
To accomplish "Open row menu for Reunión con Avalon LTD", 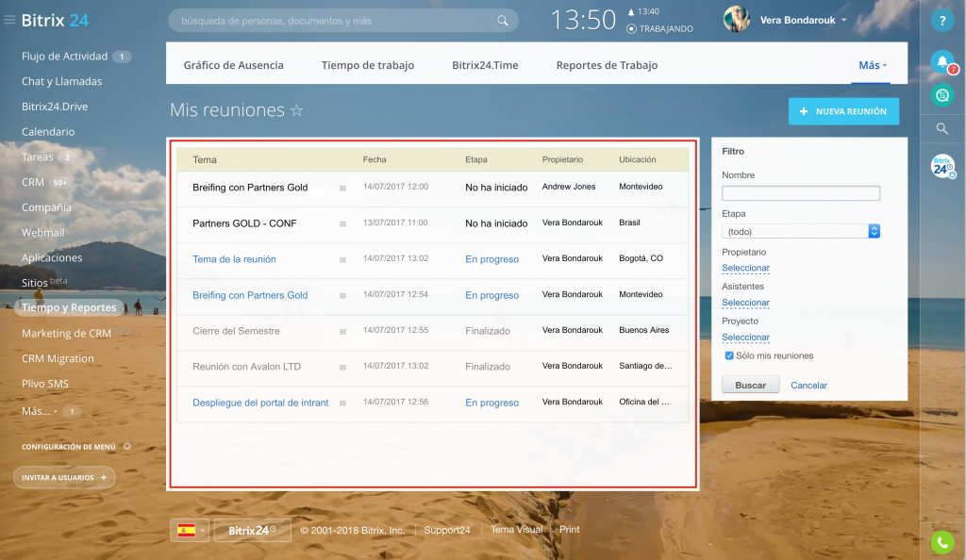I will (342, 368).
